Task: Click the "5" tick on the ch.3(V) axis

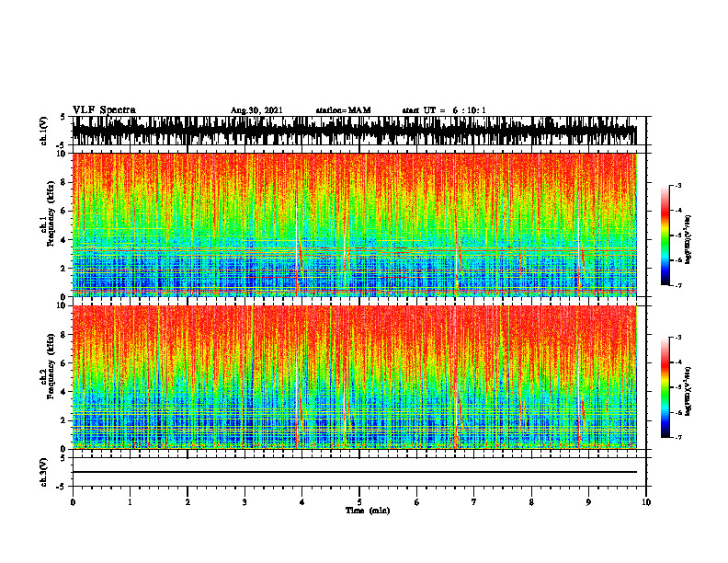Action: 63,458
